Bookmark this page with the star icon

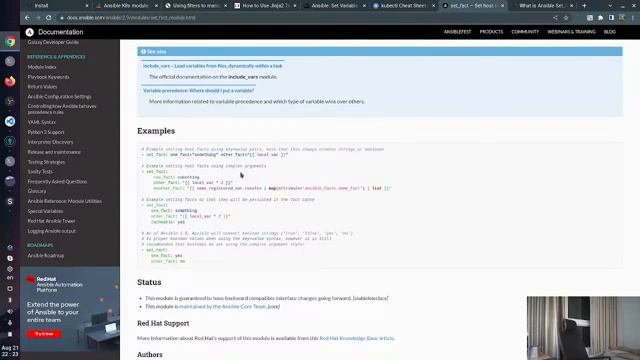(566, 18)
